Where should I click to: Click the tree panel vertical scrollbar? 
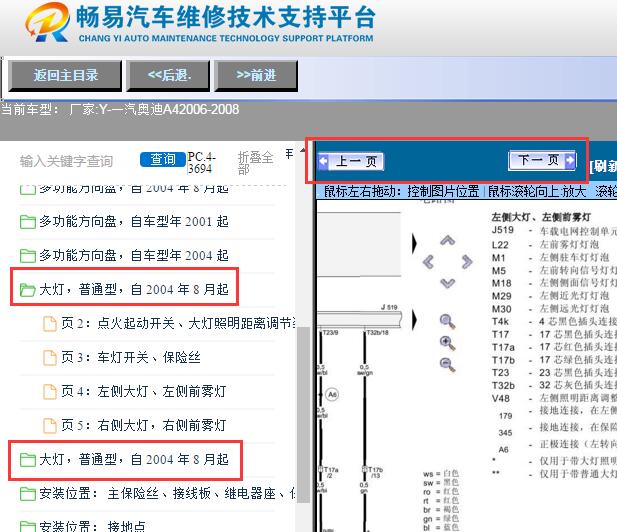pyautogui.click(x=303, y=415)
